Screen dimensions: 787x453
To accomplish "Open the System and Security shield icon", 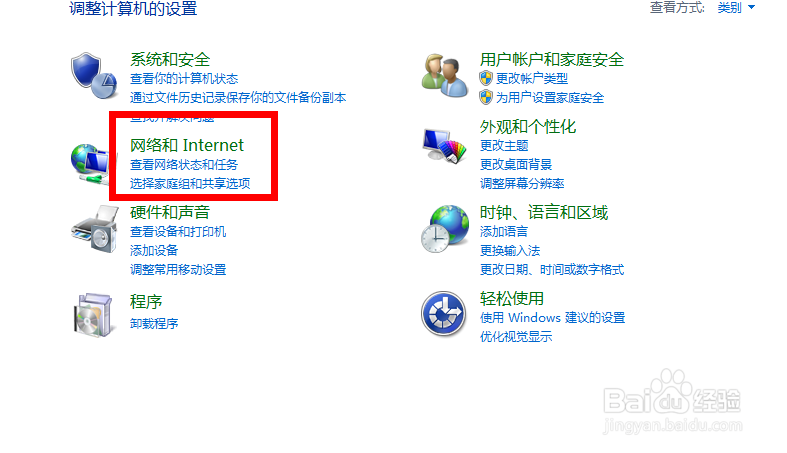I will point(94,76).
